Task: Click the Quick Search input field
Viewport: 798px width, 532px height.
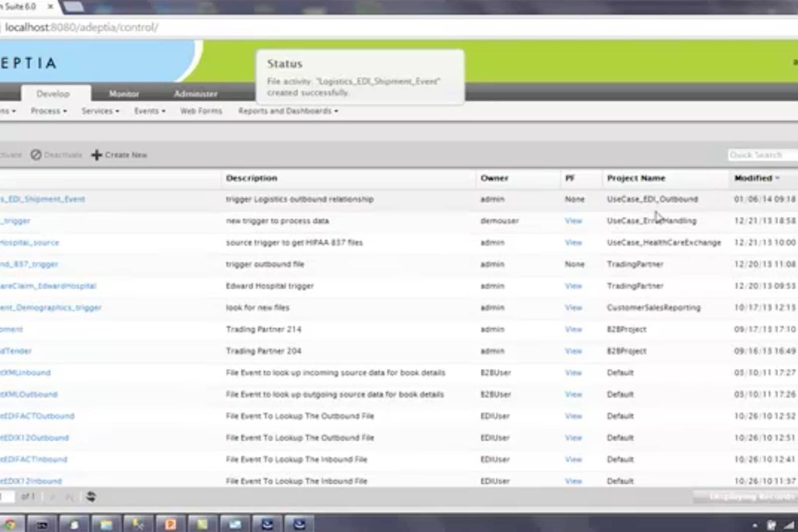Action: (762, 155)
